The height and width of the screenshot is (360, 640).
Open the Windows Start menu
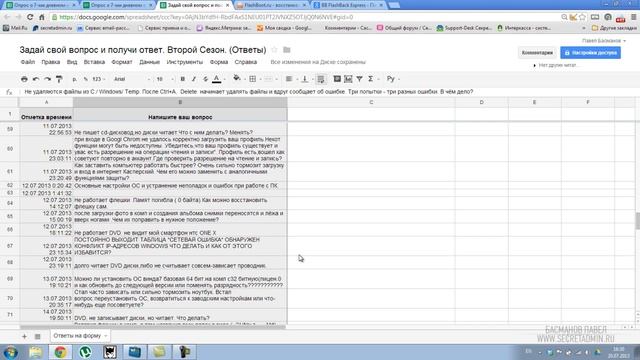10,352
